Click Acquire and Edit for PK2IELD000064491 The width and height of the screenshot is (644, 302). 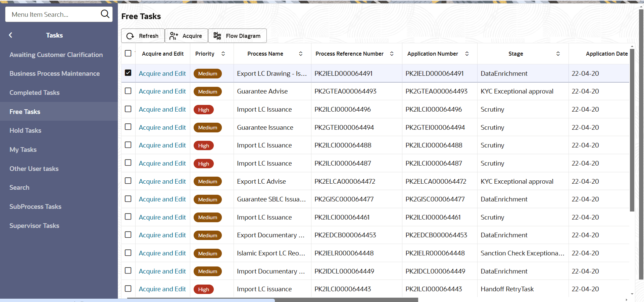tap(162, 73)
